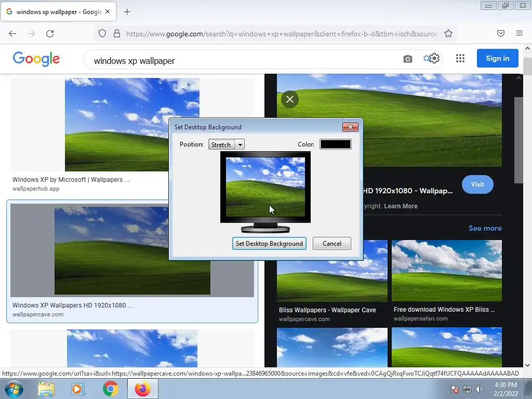The height and width of the screenshot is (399, 532).
Task: Open Action Center flag in tray
Action: 455,389
